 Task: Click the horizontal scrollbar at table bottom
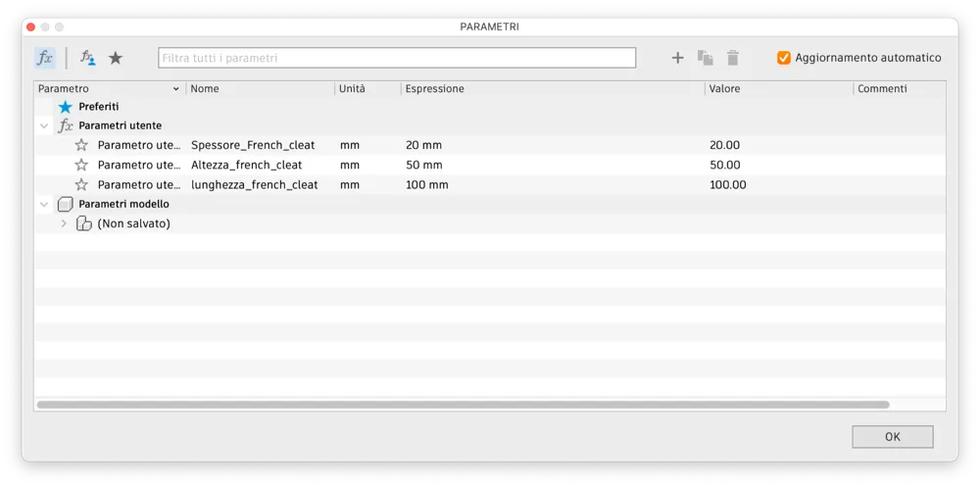pos(463,404)
